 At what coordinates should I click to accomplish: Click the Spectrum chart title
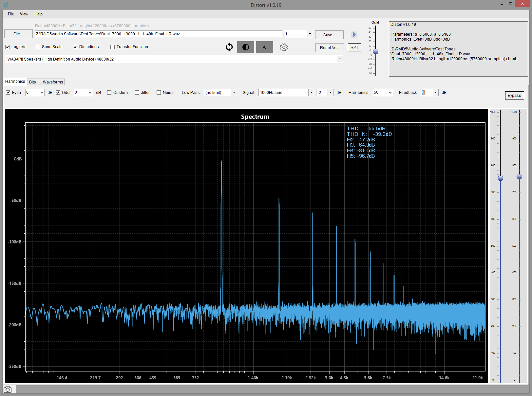click(255, 117)
